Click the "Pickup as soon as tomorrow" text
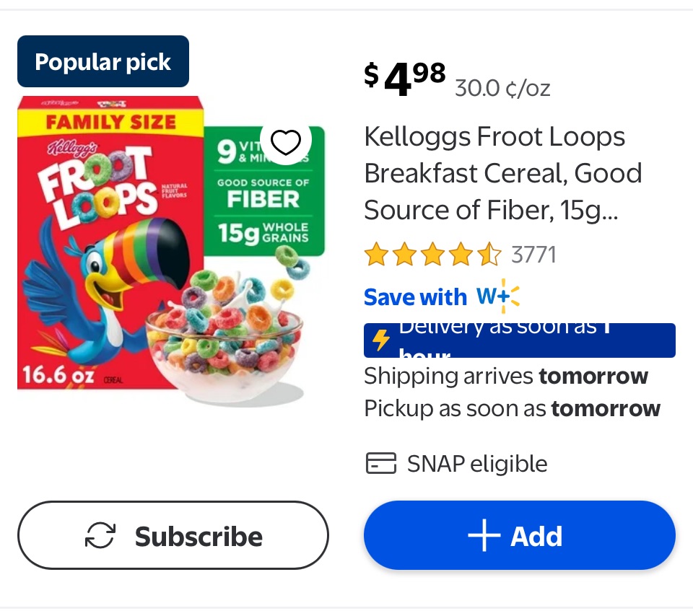 click(x=512, y=408)
